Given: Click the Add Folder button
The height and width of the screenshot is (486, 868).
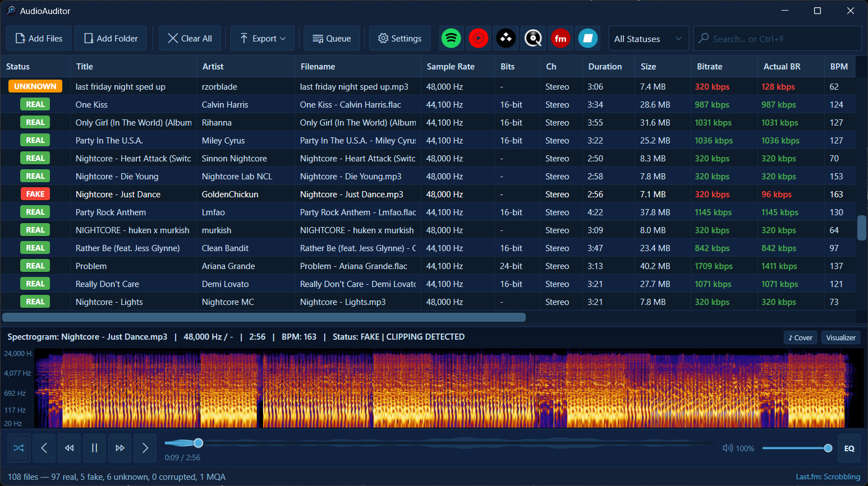Looking at the screenshot, I should [111, 39].
